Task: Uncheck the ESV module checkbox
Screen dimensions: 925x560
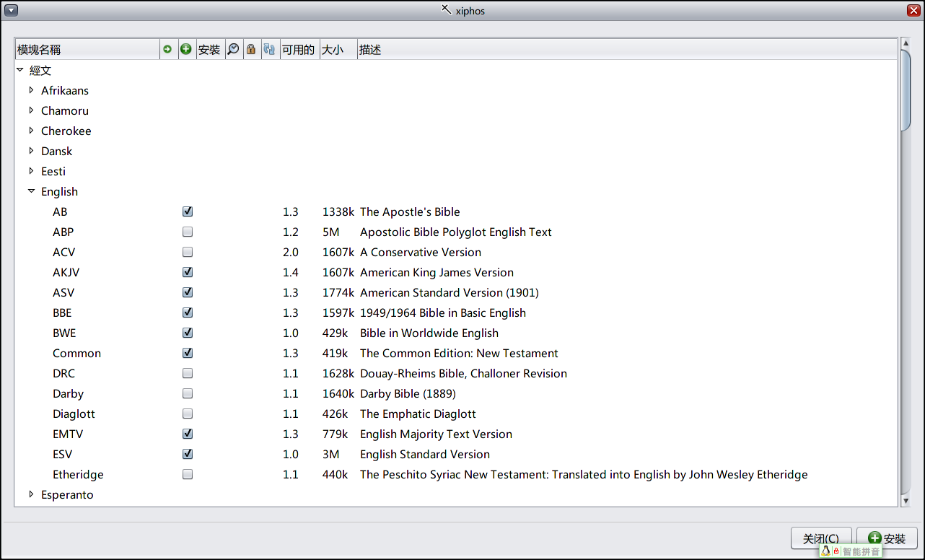Action: coord(188,454)
